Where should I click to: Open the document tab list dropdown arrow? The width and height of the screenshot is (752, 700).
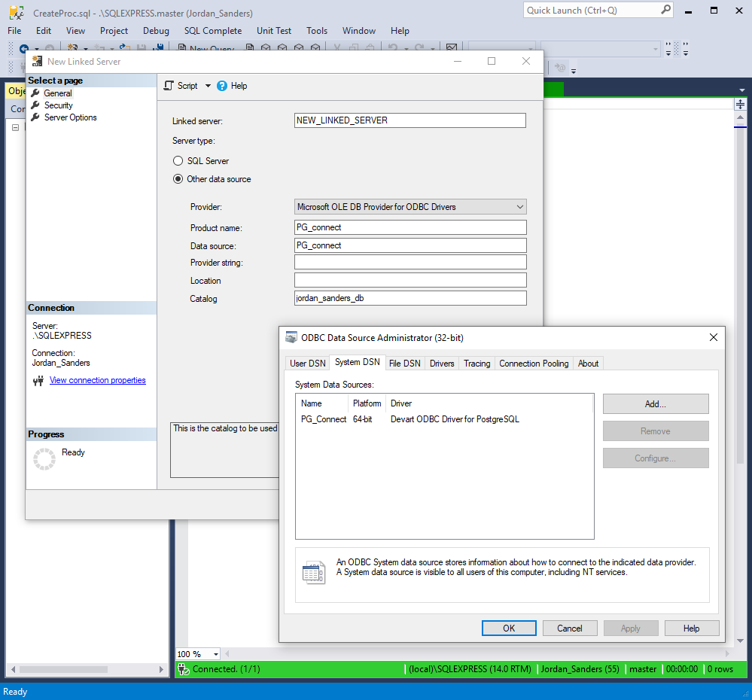(742, 90)
